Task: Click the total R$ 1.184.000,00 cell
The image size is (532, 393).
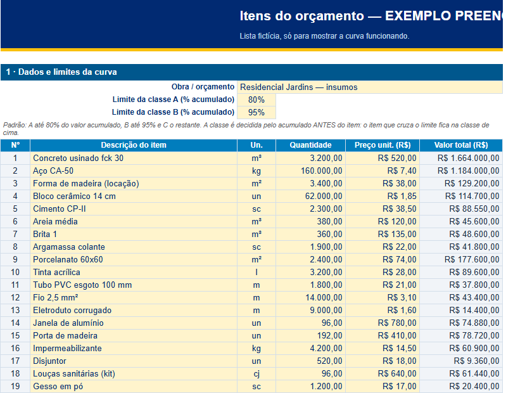Action: 461,171
